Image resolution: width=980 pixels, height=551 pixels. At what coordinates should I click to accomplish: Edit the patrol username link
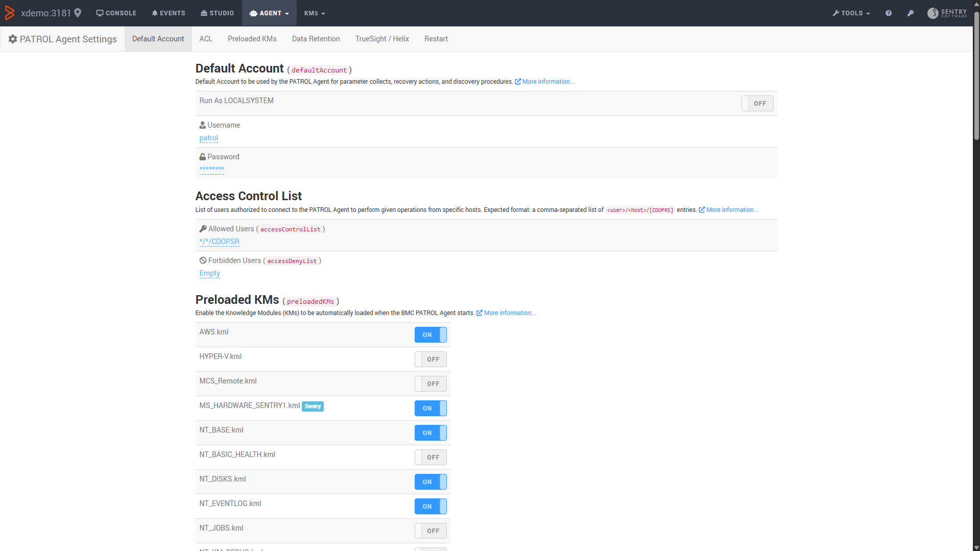[x=208, y=138]
